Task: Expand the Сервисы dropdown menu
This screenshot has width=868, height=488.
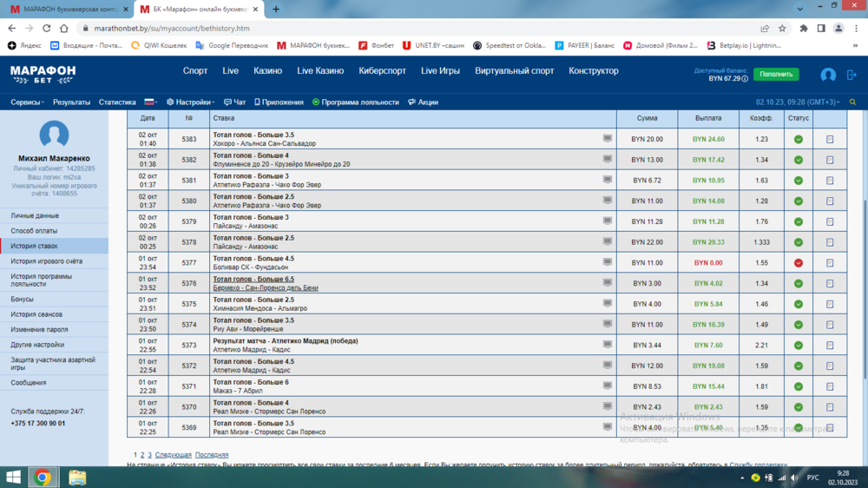Action: point(28,102)
